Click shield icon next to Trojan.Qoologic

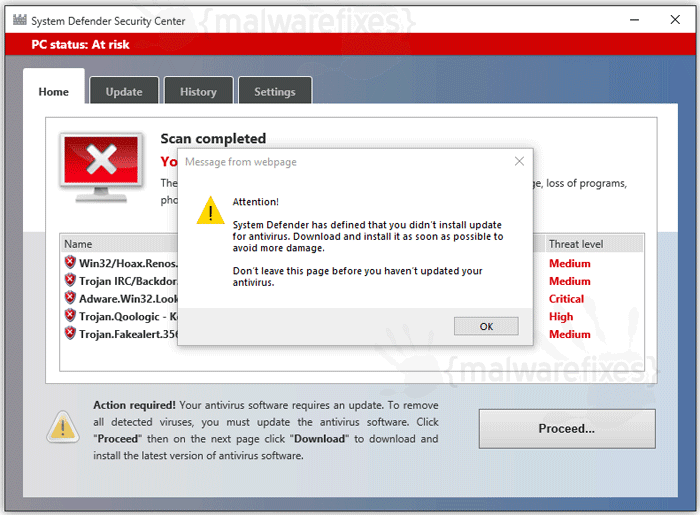point(70,315)
